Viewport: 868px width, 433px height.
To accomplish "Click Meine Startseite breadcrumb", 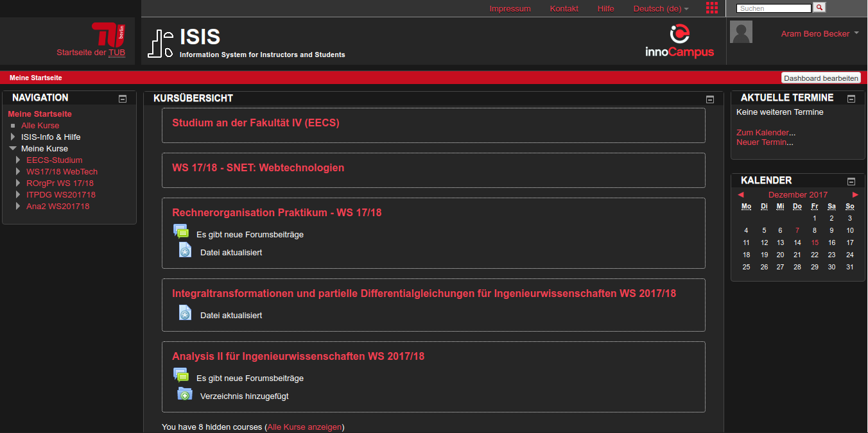I will (36, 78).
